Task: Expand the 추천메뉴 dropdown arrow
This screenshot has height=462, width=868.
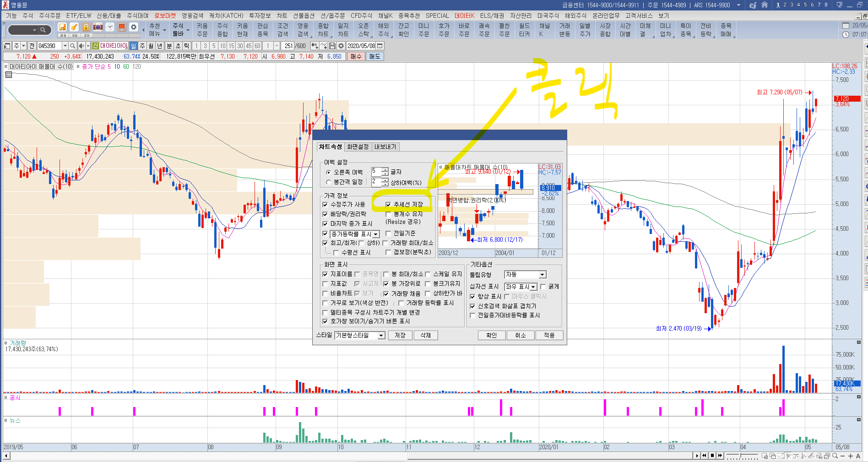Action: coord(164,30)
